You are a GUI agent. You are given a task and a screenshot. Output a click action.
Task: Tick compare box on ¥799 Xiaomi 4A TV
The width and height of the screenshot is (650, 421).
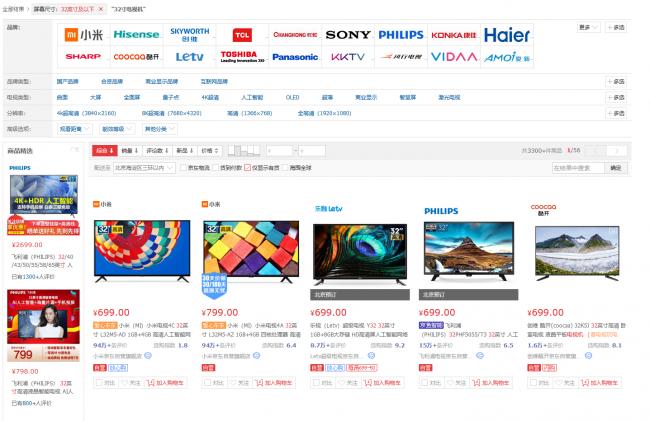[208, 382]
